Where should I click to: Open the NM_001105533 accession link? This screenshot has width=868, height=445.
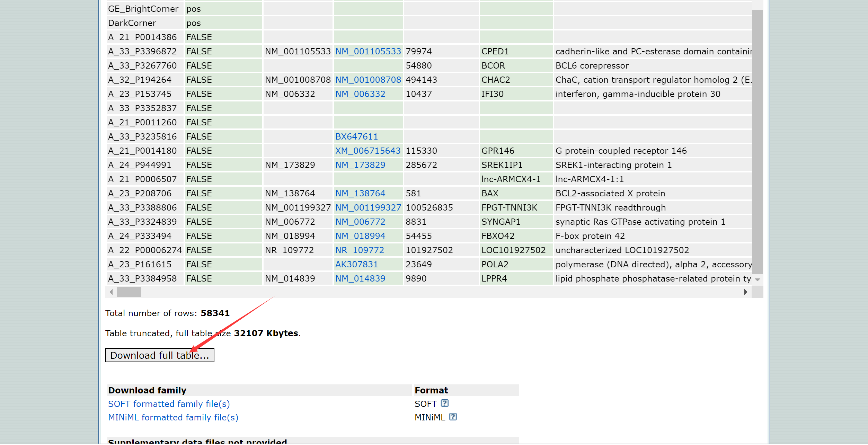[x=368, y=52]
